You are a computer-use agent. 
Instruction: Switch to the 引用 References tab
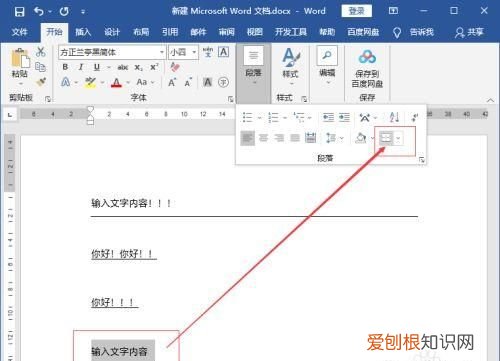[170, 32]
